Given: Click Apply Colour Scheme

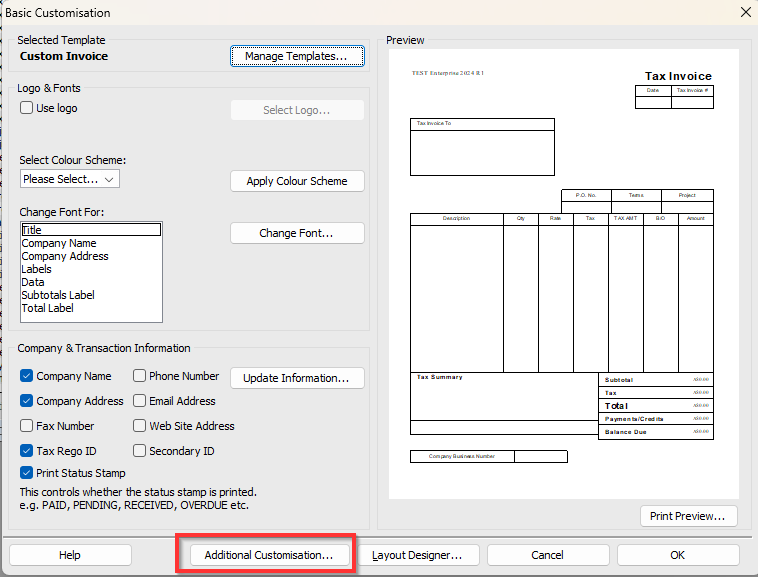Looking at the screenshot, I should pos(297,181).
